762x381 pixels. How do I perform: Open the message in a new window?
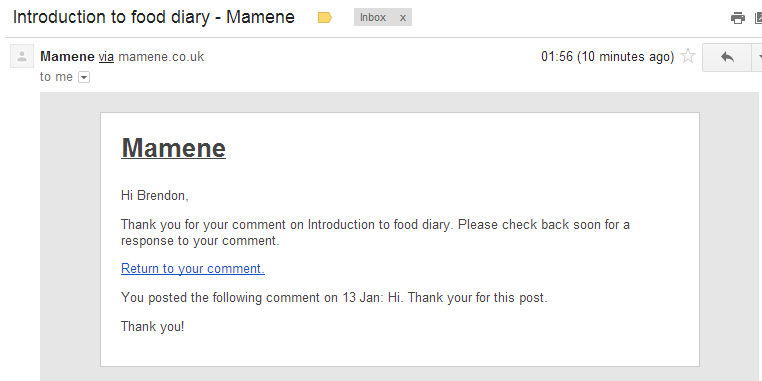(759, 18)
